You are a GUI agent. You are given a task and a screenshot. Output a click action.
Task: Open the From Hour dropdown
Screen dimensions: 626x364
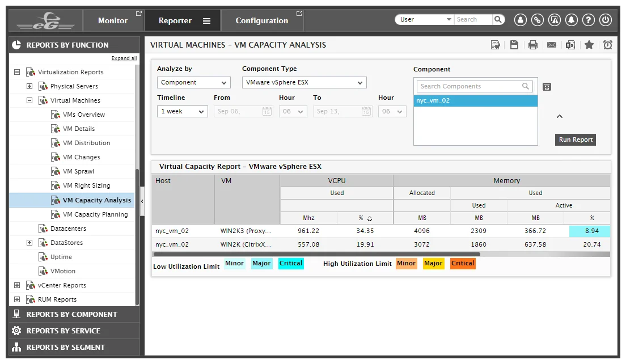[293, 111]
